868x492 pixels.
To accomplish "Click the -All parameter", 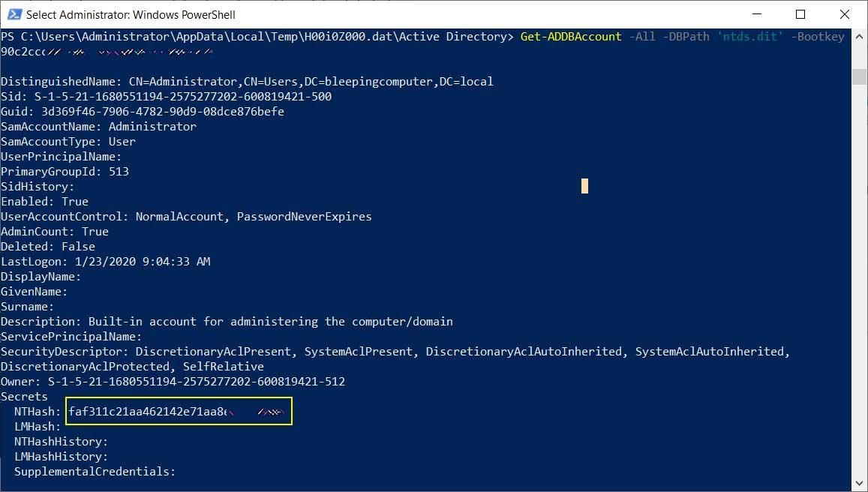I will (642, 37).
